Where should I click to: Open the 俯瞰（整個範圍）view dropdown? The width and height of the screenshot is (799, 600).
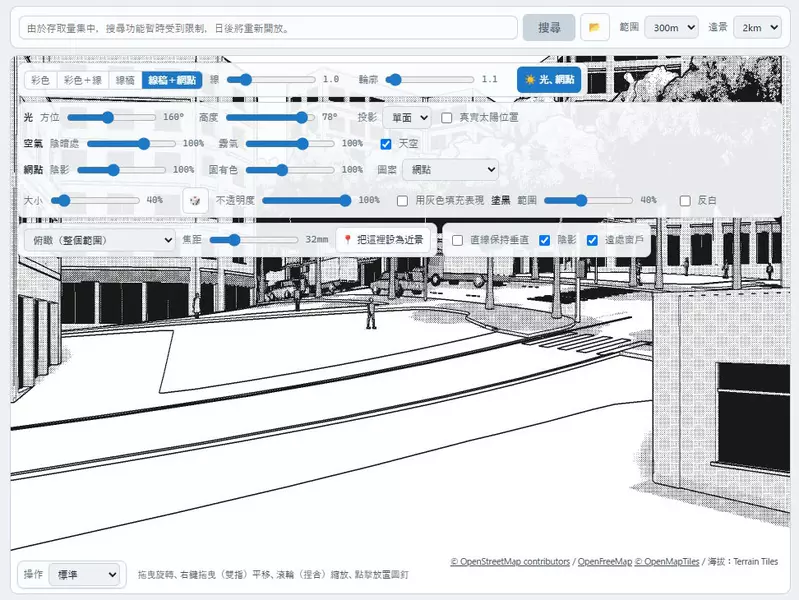(x=100, y=240)
